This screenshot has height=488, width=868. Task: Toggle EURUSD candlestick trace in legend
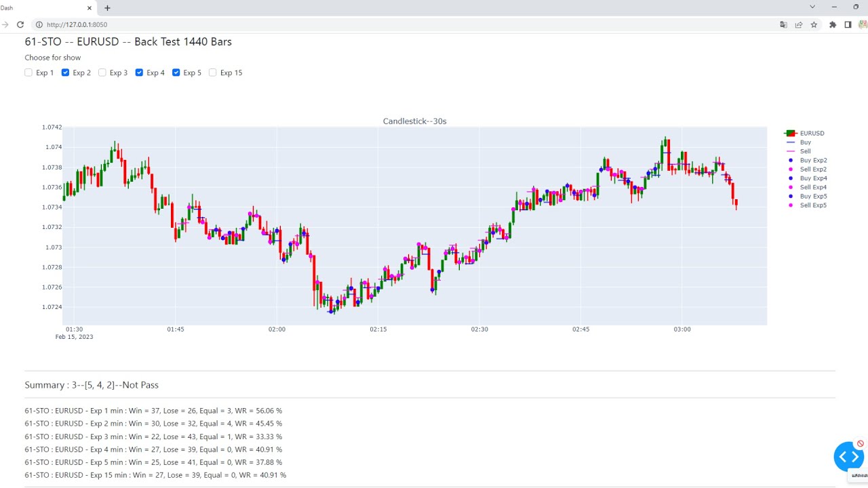[x=811, y=134]
